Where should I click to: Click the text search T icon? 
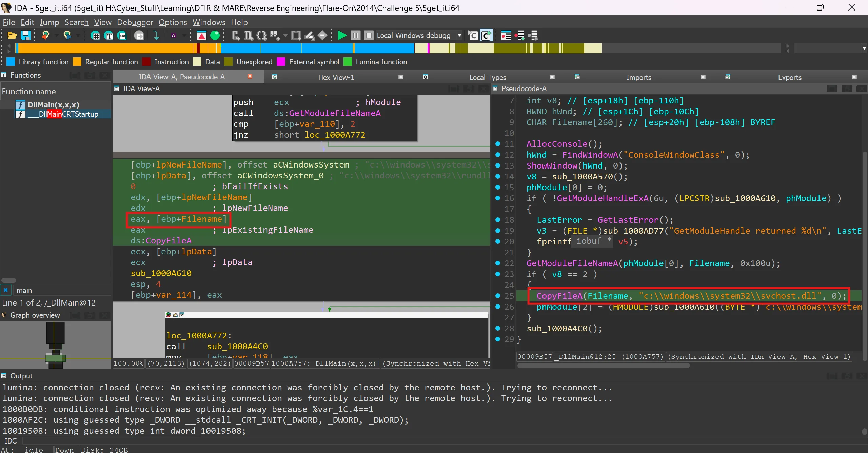[109, 35]
